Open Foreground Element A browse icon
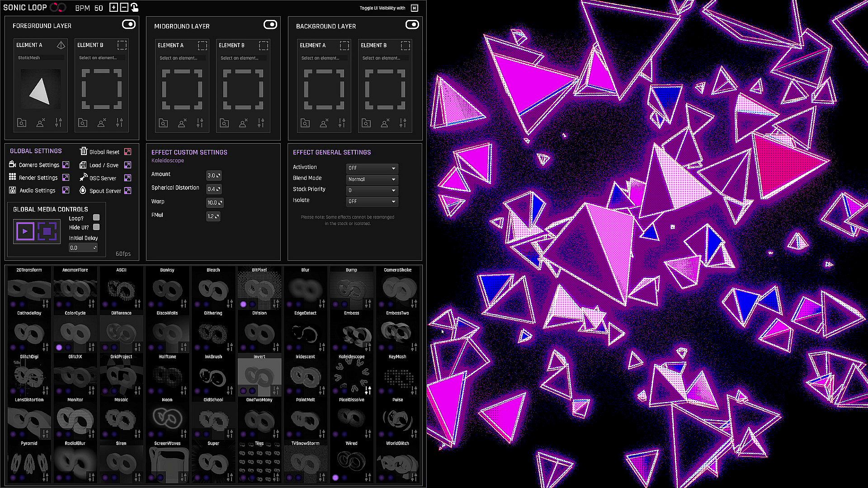Image resolution: width=868 pixels, height=488 pixels. pyautogui.click(x=22, y=123)
